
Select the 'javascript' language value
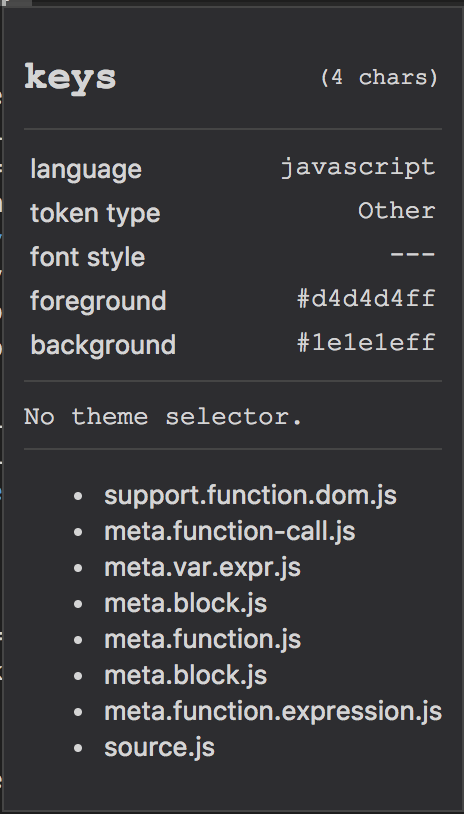(358, 168)
